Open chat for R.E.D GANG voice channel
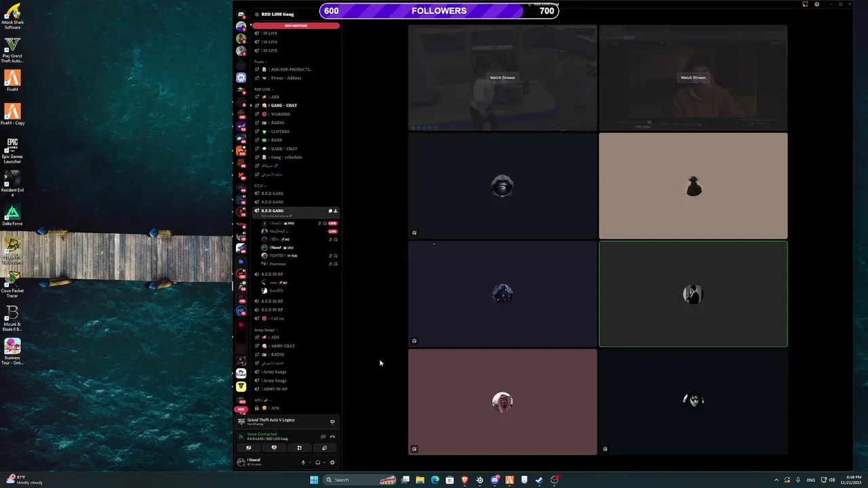Viewport: 868px width, 488px height. tap(330, 211)
